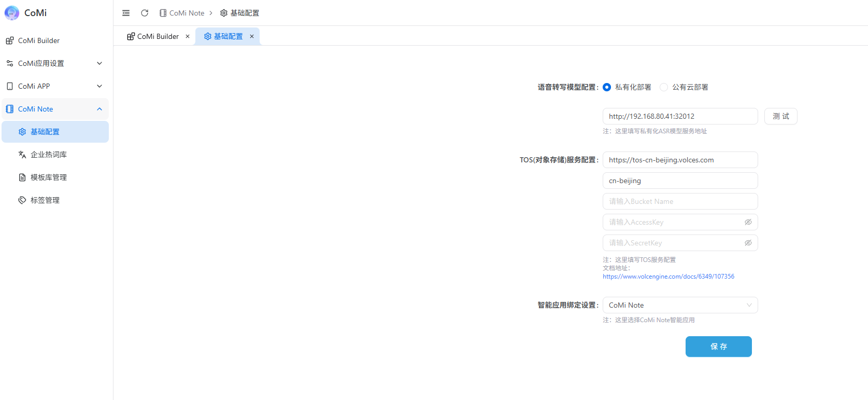Collapse the CoMi Note submenu chevron
Viewport: 868px width, 400px height.
(x=99, y=109)
